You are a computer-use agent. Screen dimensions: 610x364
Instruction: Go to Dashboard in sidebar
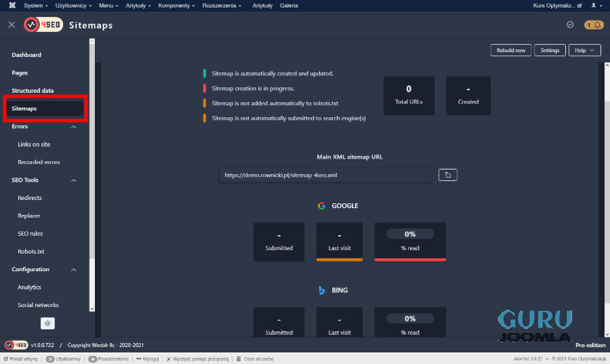click(x=26, y=55)
